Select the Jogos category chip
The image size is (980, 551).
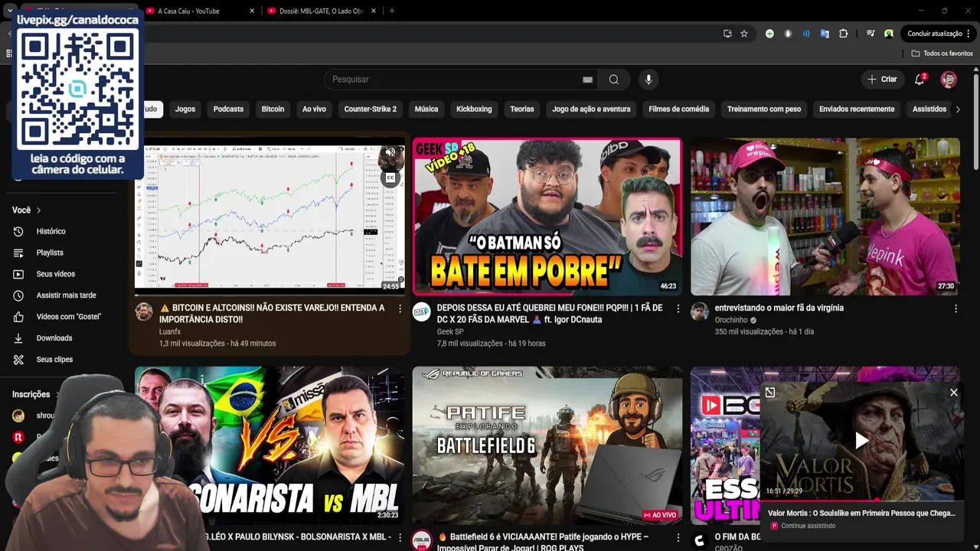pyautogui.click(x=185, y=109)
